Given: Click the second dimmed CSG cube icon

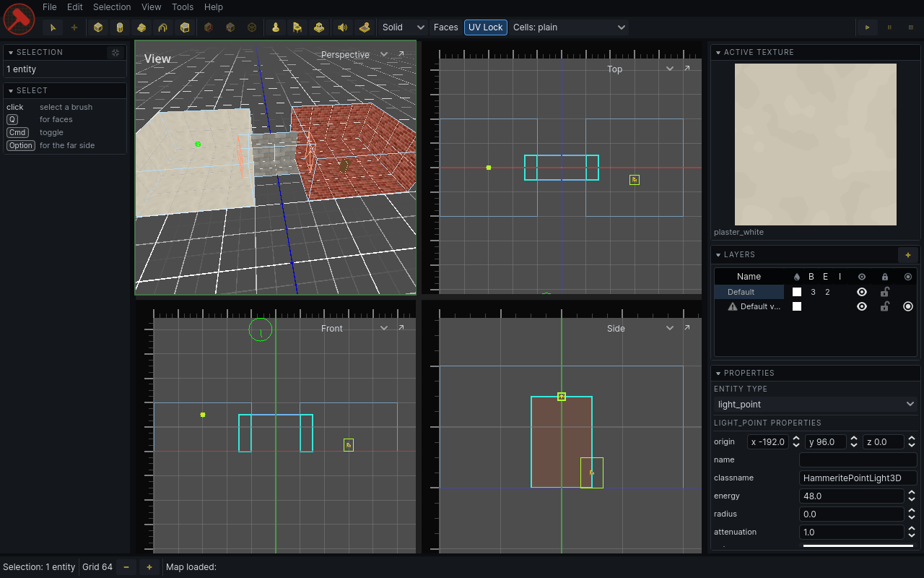Looking at the screenshot, I should click(x=230, y=27).
